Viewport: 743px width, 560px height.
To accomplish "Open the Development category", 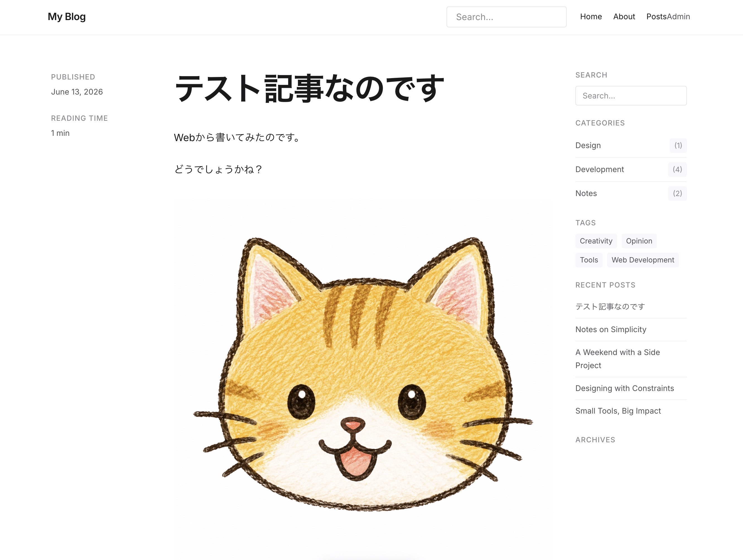I will click(600, 169).
